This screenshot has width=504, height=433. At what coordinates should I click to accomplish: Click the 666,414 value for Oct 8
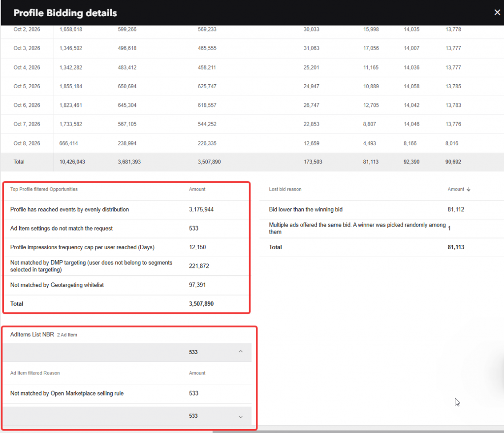point(68,143)
